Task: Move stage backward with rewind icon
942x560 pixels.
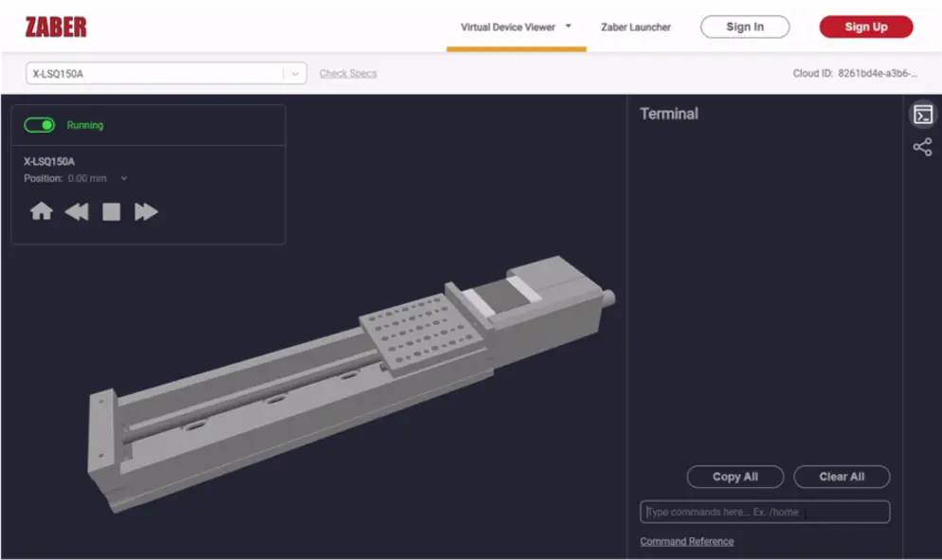Action: tap(77, 211)
